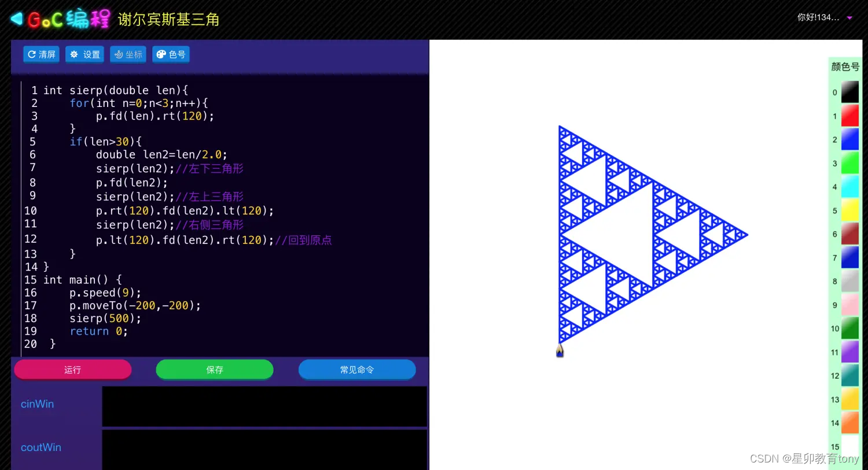This screenshot has height=470, width=868.
Task: Select color swatch 3 green
Action: click(849, 163)
